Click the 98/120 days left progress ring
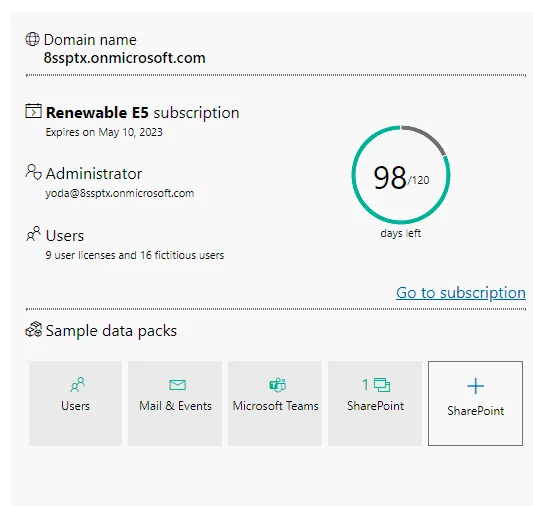533x506 pixels. 401,175
